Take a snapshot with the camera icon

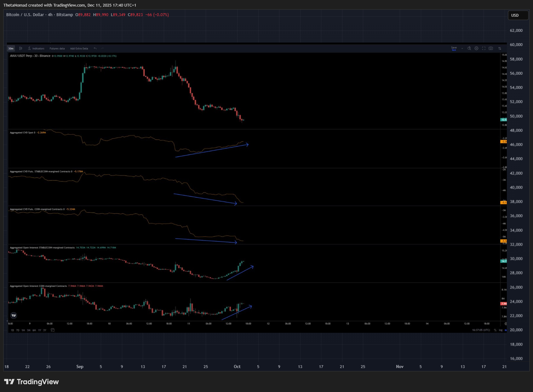pyautogui.click(x=491, y=48)
